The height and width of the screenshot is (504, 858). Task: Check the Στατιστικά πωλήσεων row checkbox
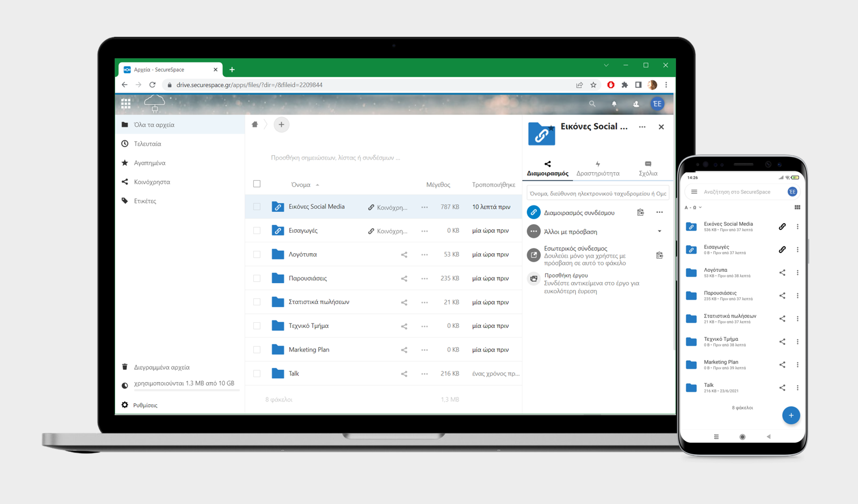(257, 302)
